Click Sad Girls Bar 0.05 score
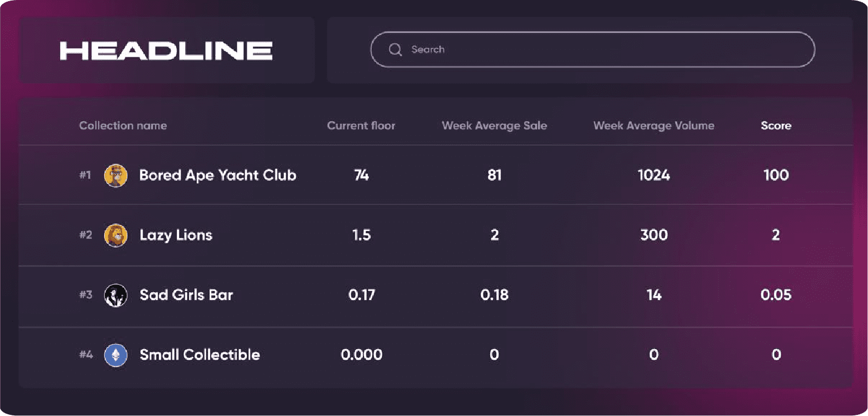The height and width of the screenshot is (416, 868). coord(776,294)
